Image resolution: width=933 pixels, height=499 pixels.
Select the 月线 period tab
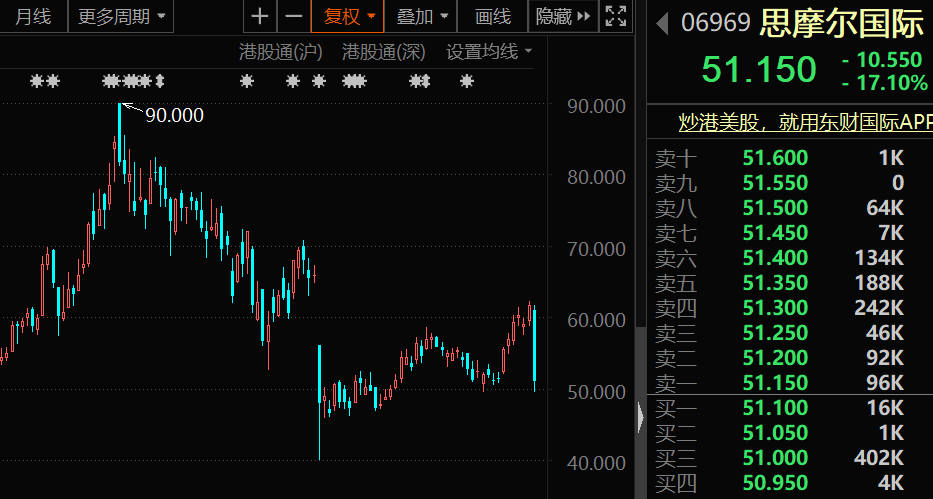point(32,17)
